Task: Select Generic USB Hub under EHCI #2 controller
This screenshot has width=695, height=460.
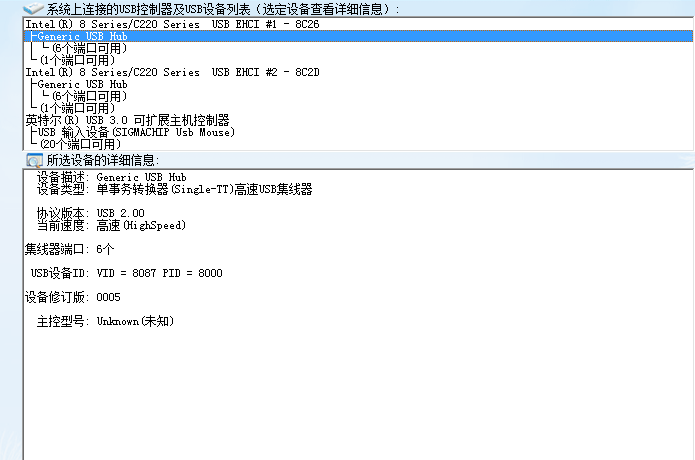Action: tap(83, 84)
